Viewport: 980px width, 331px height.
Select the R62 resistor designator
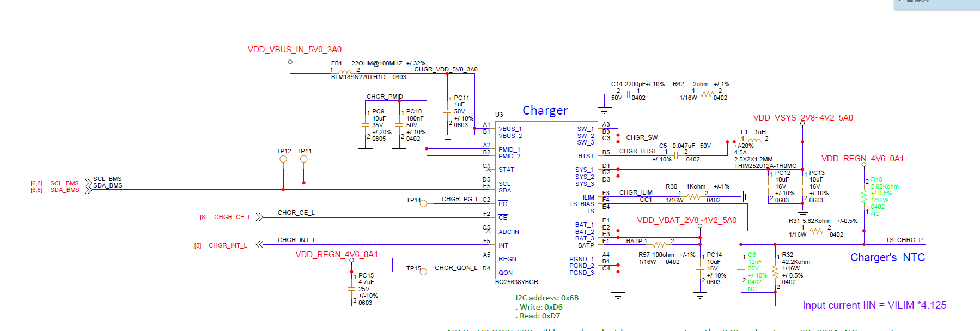click(x=678, y=84)
